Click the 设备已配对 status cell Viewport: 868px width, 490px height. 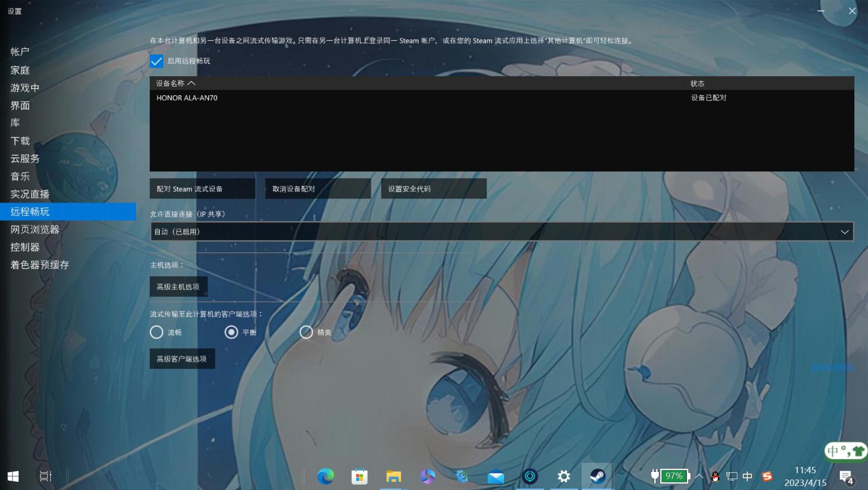click(708, 98)
